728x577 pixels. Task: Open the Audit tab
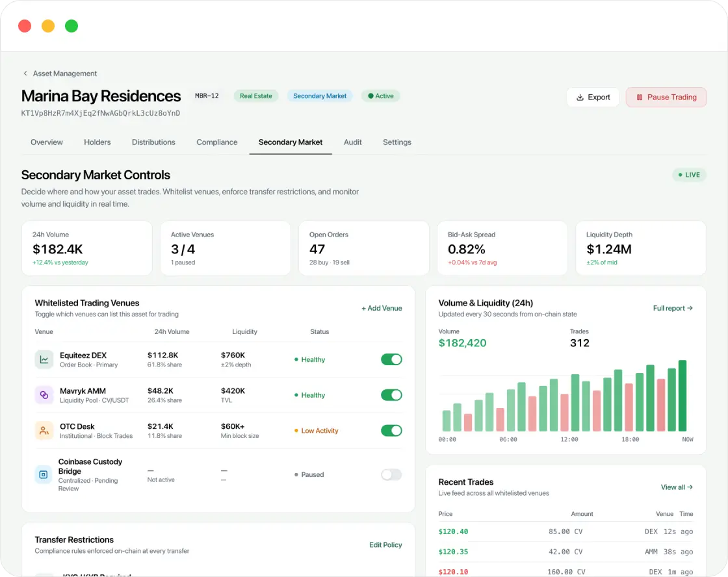(352, 142)
